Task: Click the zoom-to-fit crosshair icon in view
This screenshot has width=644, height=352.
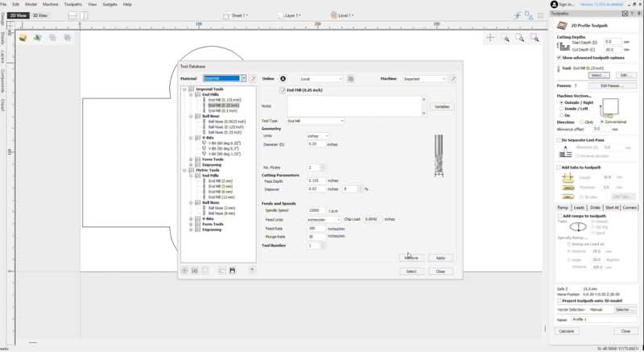Action: [x=490, y=38]
